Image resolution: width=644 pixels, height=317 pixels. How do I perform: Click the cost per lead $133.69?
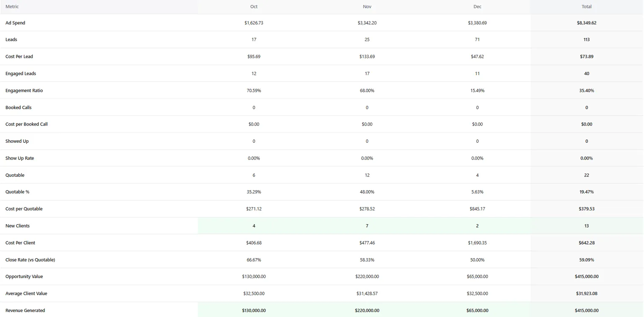pos(367,57)
